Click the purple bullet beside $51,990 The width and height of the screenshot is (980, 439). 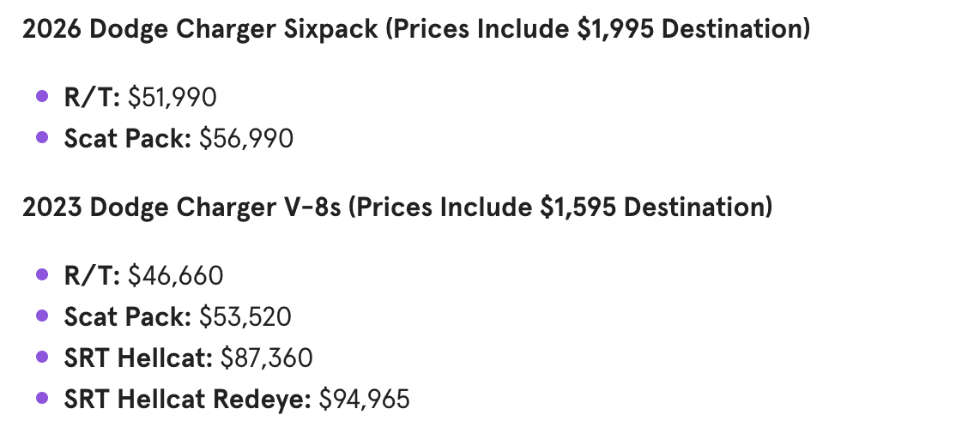point(42,96)
